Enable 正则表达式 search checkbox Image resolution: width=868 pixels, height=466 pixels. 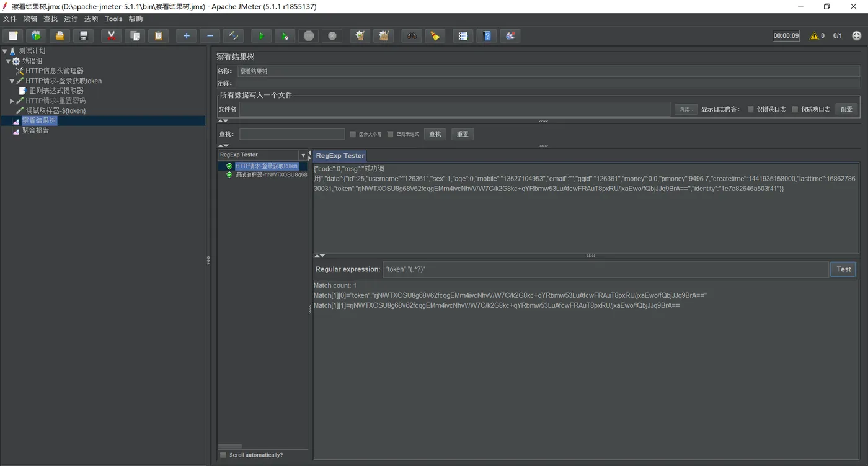pyautogui.click(x=391, y=134)
